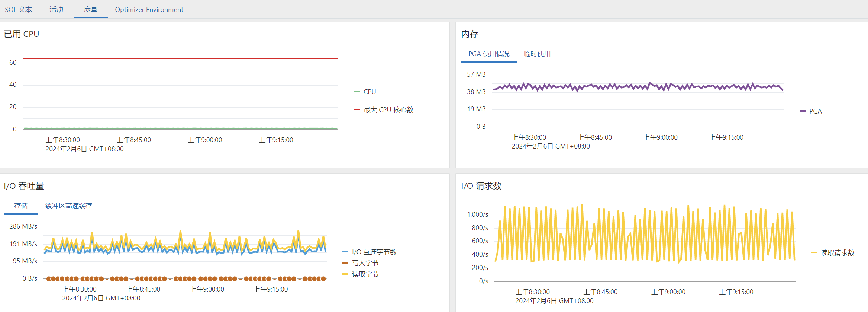Switch memory chart to 临时使用 tab
Image resolution: width=868 pixels, height=312 pixels.
537,54
